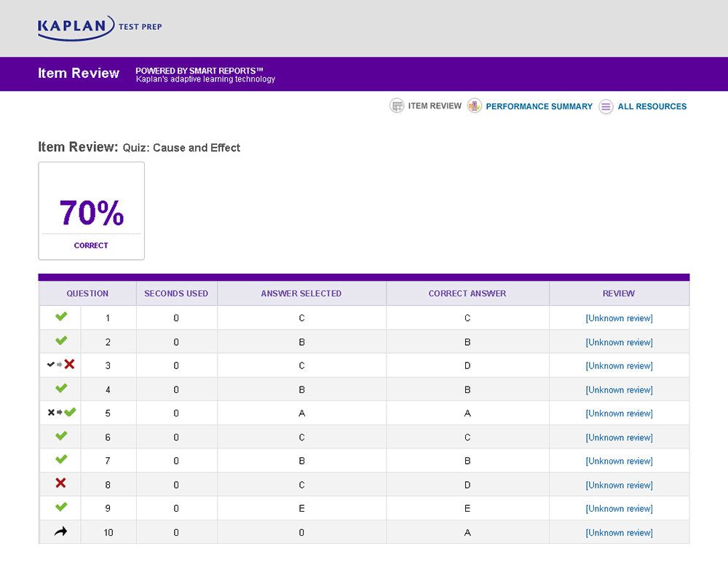This screenshot has width=728, height=570.
Task: Open Unknown review link for question 1
Action: point(619,318)
